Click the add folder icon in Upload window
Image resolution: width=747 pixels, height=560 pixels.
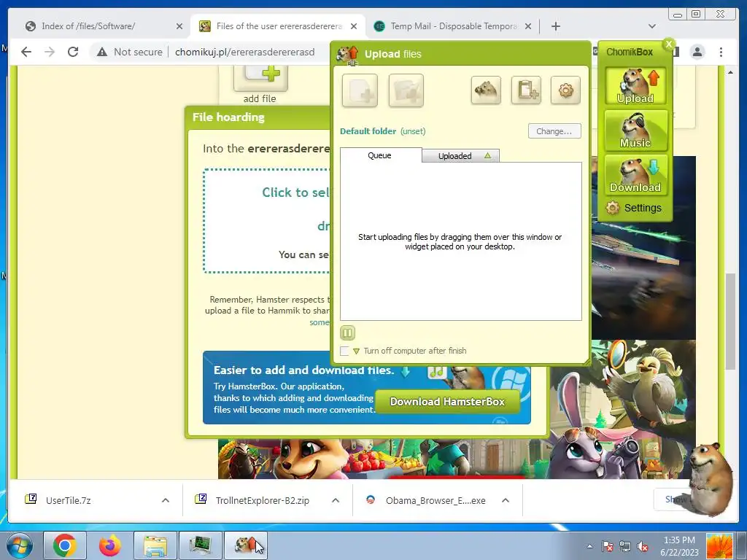tap(406, 90)
